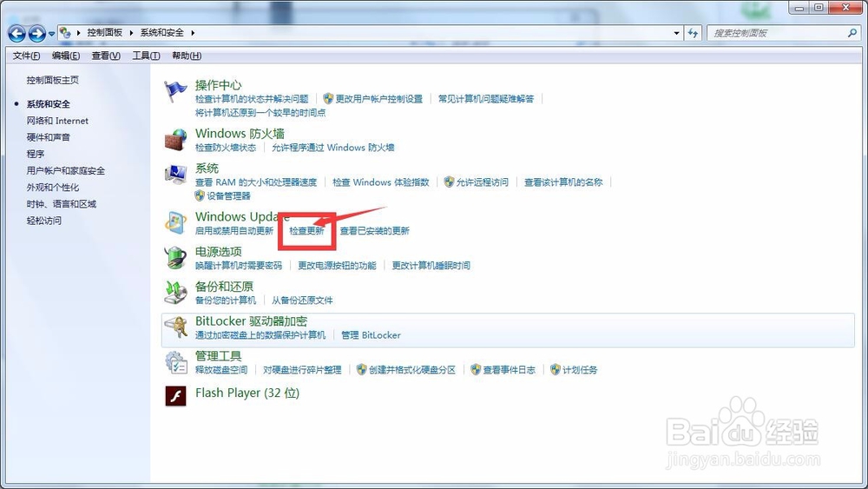868x489 pixels.
Task: Expand the arrow after 控制面板 breadcrumb
Action: pos(131,33)
